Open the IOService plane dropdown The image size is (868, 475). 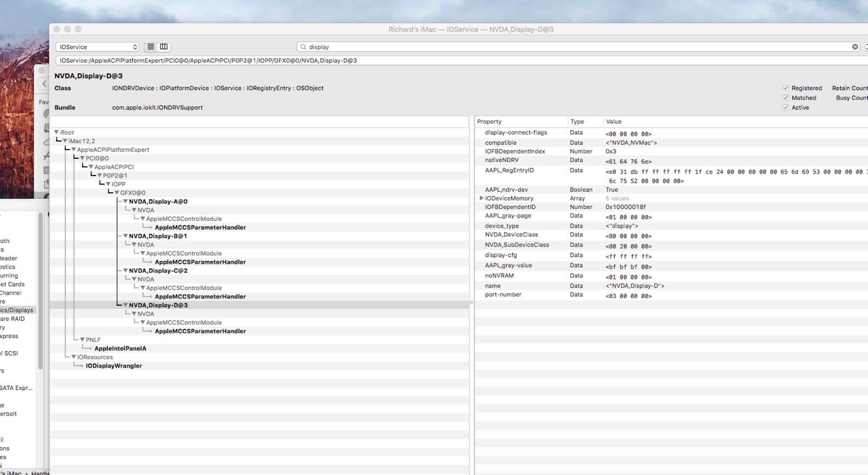click(x=97, y=47)
